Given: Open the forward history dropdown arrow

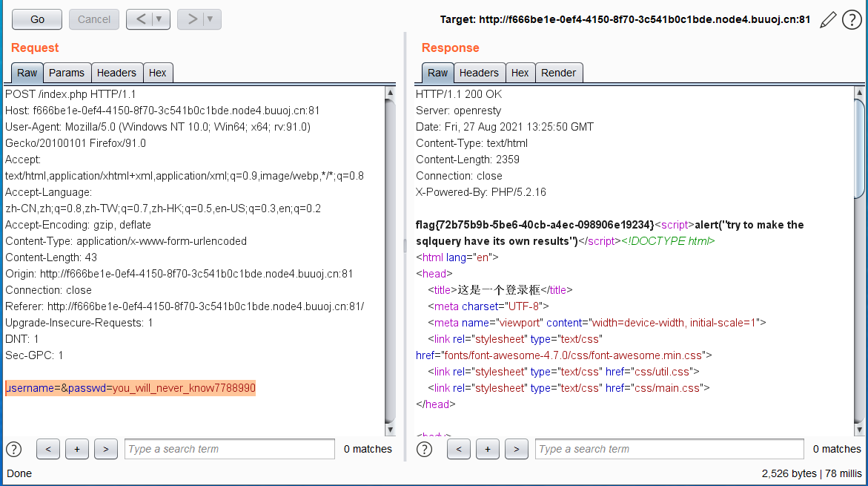Looking at the screenshot, I should coord(211,19).
